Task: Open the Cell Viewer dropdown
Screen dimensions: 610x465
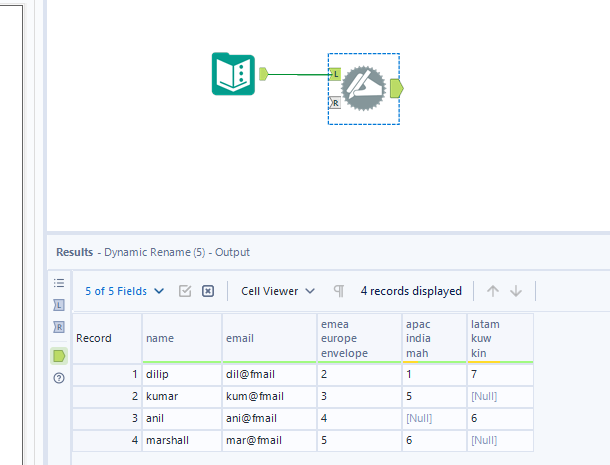Action: coord(278,291)
